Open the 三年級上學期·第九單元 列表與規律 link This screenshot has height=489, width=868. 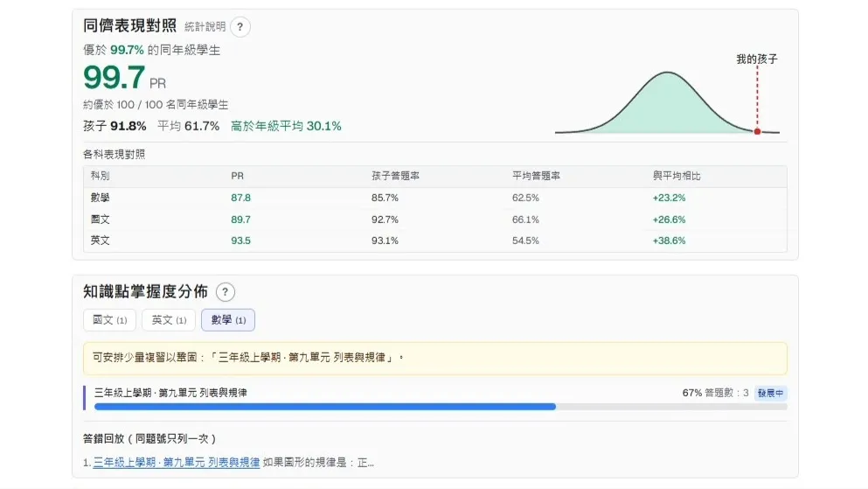pos(177,463)
